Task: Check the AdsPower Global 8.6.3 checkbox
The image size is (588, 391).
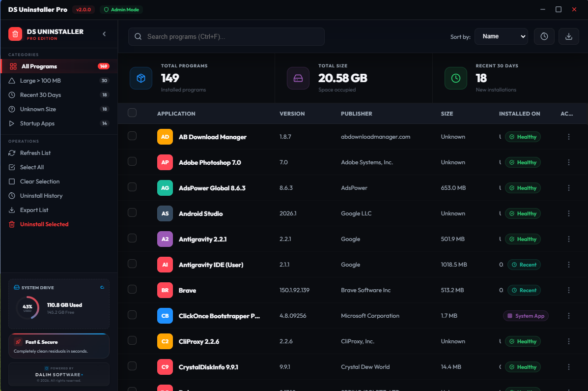Action: click(132, 187)
